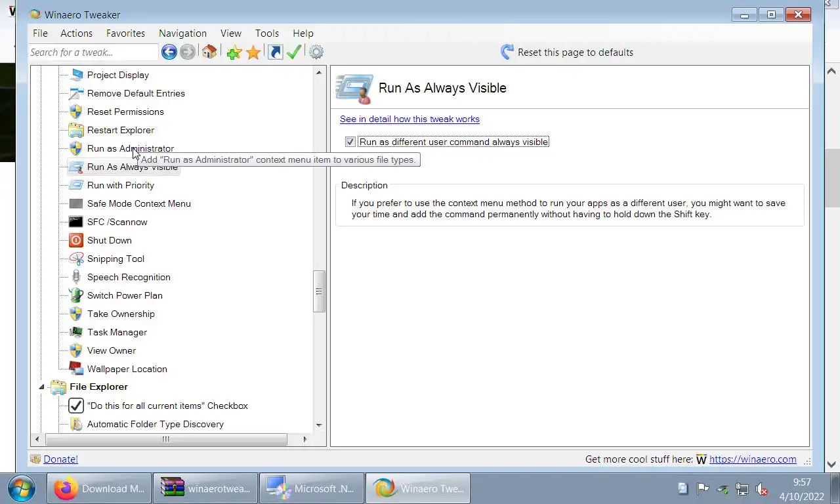Click the Reset Permissions shield icon

click(76, 112)
